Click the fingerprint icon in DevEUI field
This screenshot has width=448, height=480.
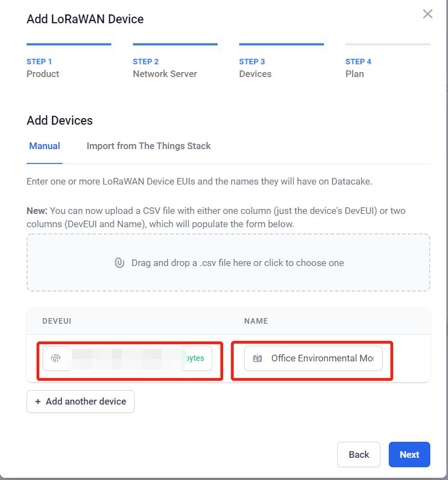(x=55, y=358)
